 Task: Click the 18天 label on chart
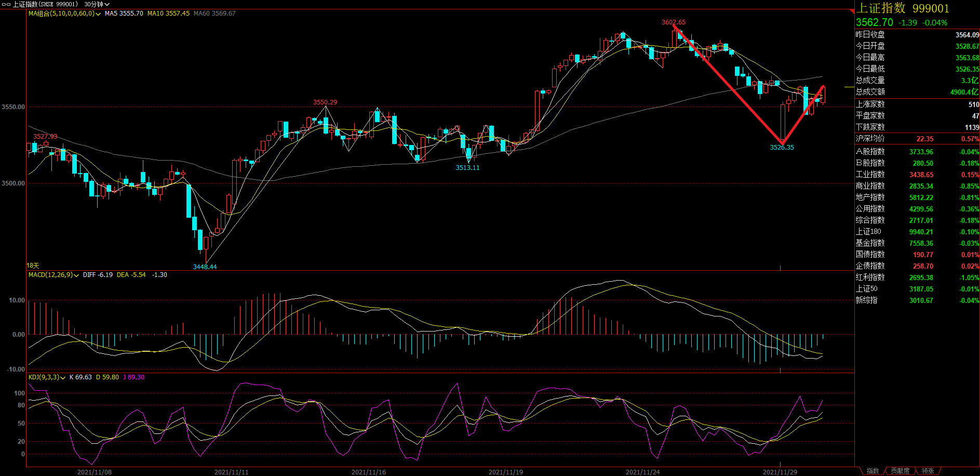click(33, 266)
